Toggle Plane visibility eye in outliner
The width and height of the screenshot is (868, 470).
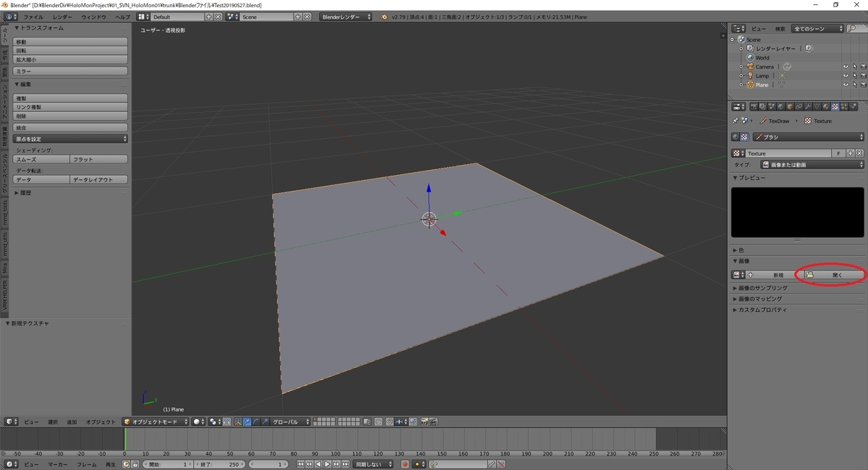coord(846,85)
